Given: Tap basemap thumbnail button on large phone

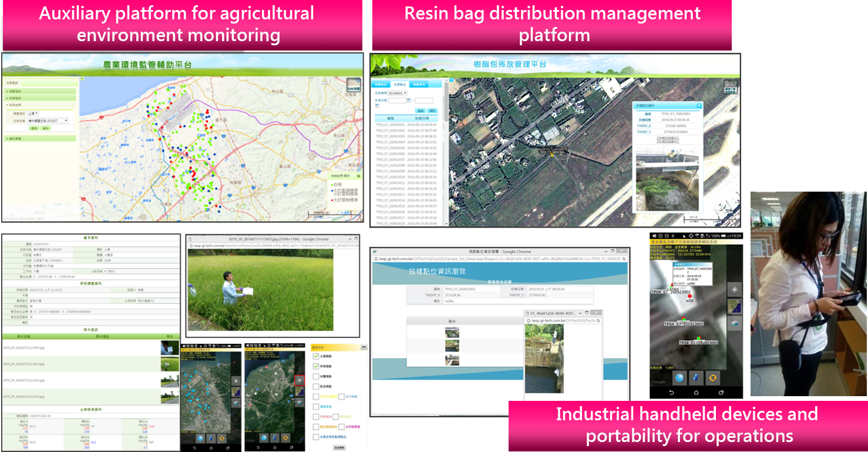Looking at the screenshot, I should 735,307.
